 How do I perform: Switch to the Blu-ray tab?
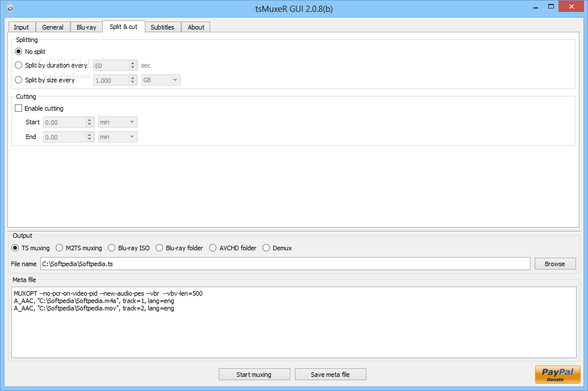86,27
